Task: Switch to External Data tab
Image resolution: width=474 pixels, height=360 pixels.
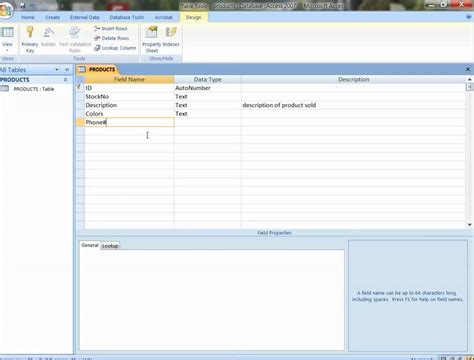Action: pyautogui.click(x=84, y=17)
